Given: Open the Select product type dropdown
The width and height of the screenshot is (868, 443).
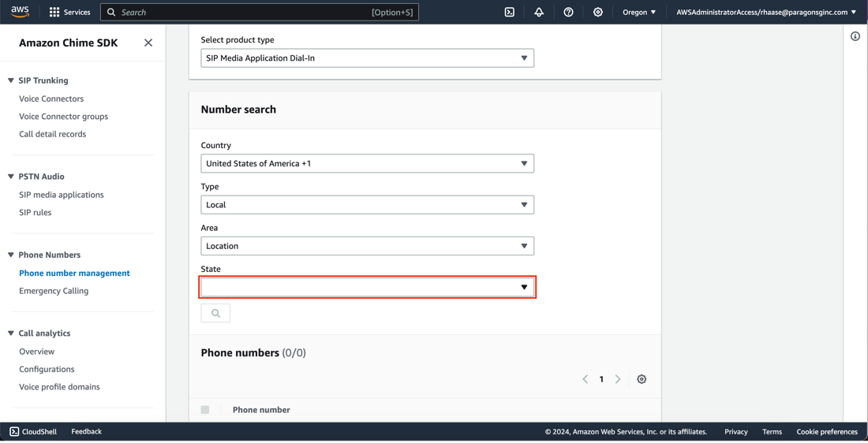Looking at the screenshot, I should point(367,58).
